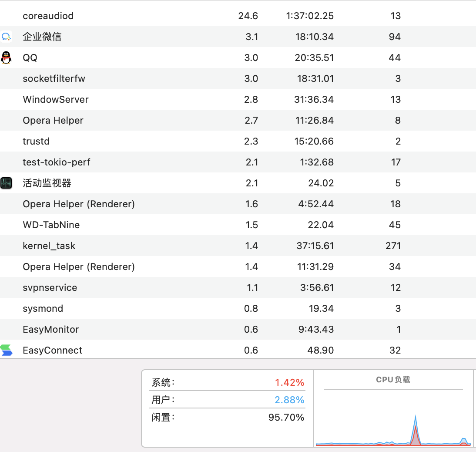This screenshot has height=452, width=476.
Task: Select the trustd process name
Action: tap(36, 141)
